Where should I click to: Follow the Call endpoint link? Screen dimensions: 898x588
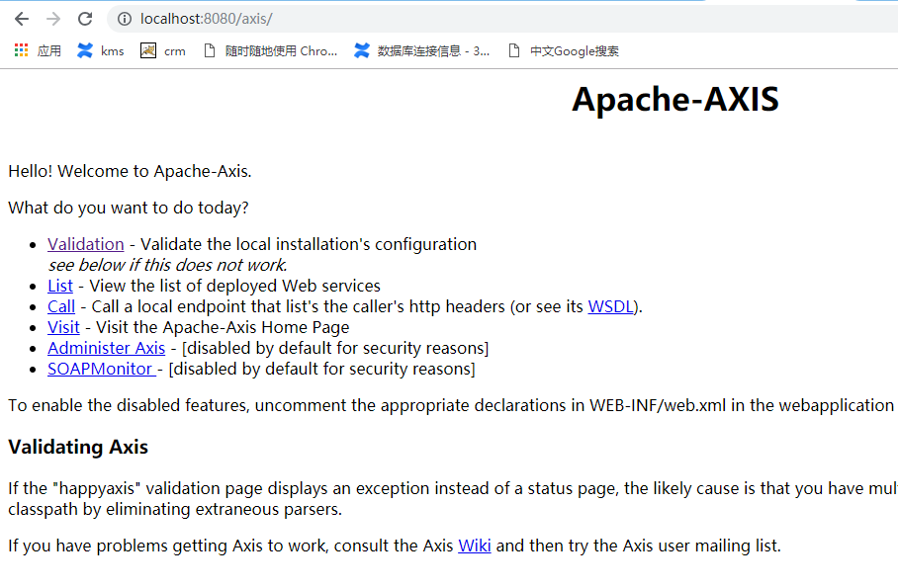61,306
